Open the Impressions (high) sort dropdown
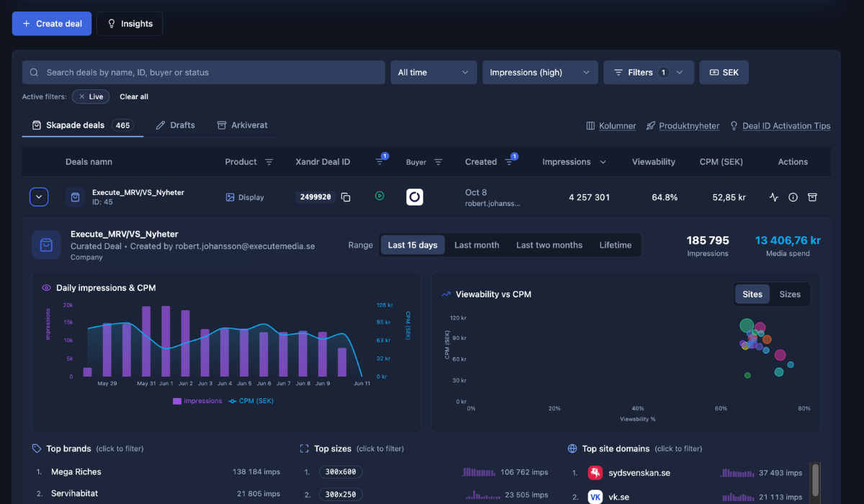The image size is (864, 504). coord(540,72)
